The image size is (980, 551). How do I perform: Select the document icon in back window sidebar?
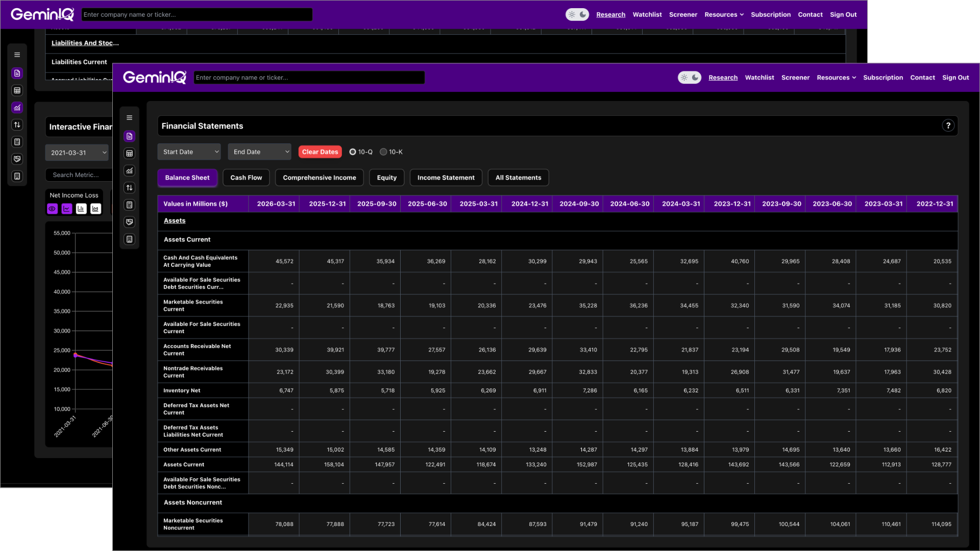pos(17,73)
